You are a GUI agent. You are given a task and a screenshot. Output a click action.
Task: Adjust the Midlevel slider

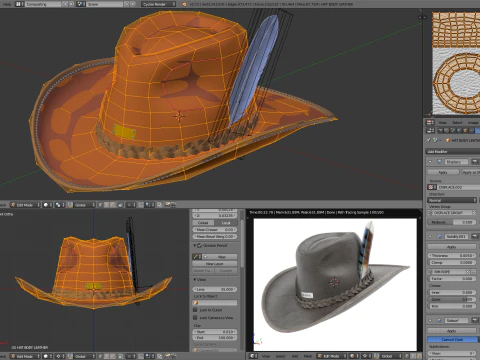[452, 222]
